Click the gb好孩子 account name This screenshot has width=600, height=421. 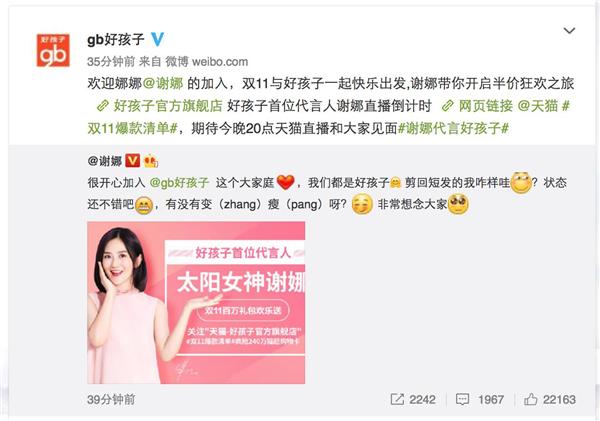coord(116,39)
